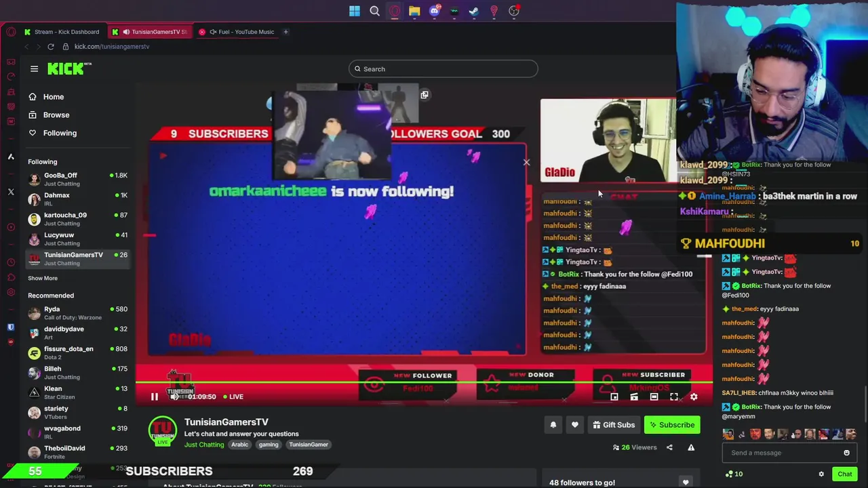Viewport: 868px width, 488px height.
Task: Enable picture-in-picture mini player
Action: [x=614, y=397]
